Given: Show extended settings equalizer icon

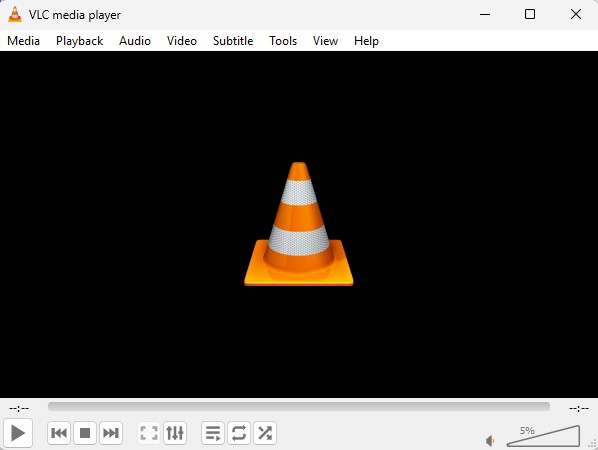Looking at the screenshot, I should click(175, 433).
